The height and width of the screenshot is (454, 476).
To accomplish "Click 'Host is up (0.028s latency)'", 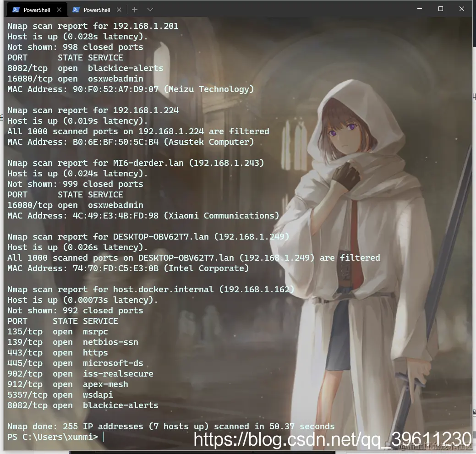I will (x=77, y=37).
